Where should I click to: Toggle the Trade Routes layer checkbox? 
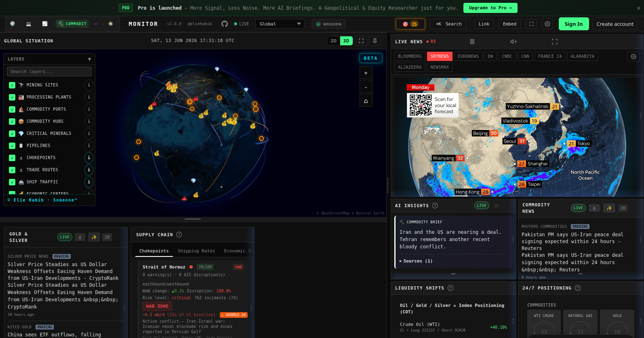pyautogui.click(x=12, y=170)
